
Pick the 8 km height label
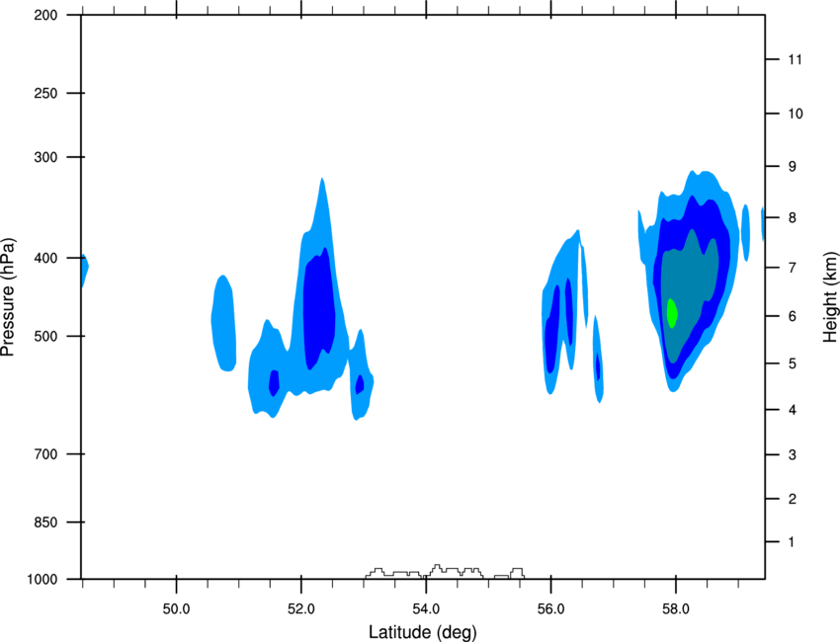793,218
